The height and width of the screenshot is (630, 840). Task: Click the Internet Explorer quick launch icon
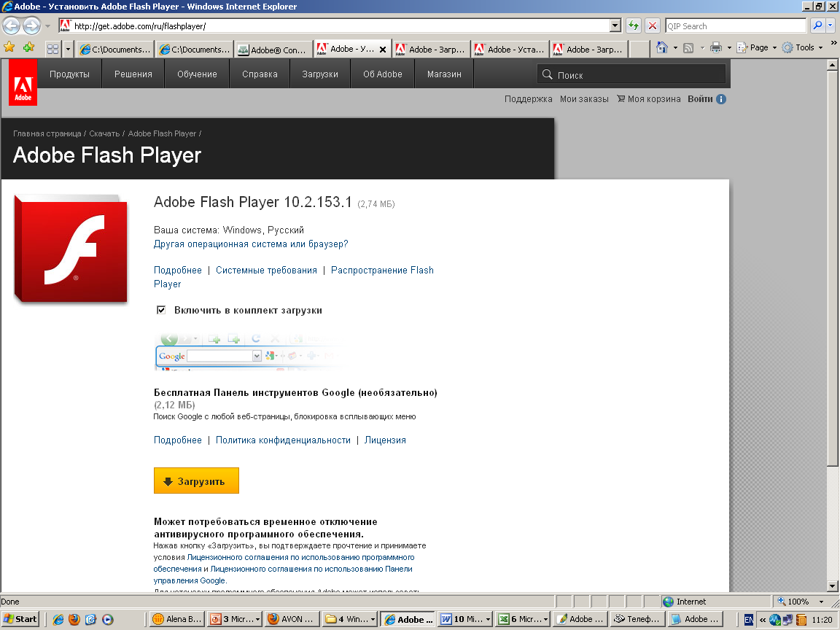(58, 619)
